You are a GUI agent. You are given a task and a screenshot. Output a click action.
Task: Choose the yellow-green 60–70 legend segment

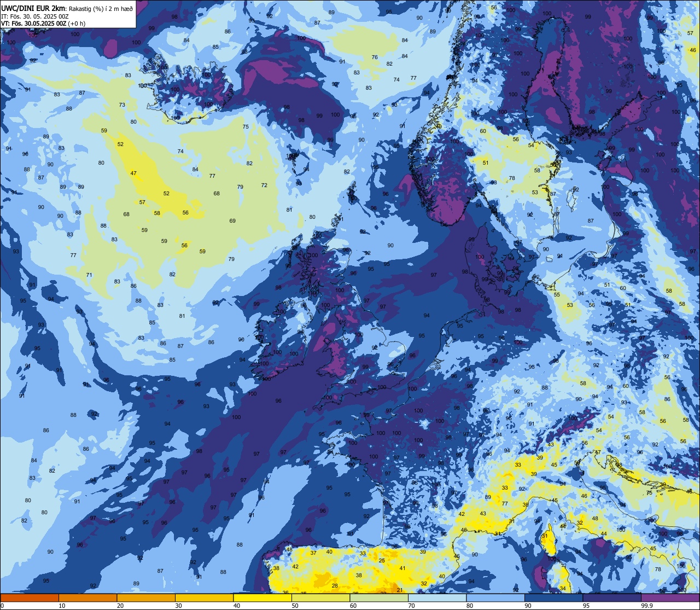(x=379, y=597)
